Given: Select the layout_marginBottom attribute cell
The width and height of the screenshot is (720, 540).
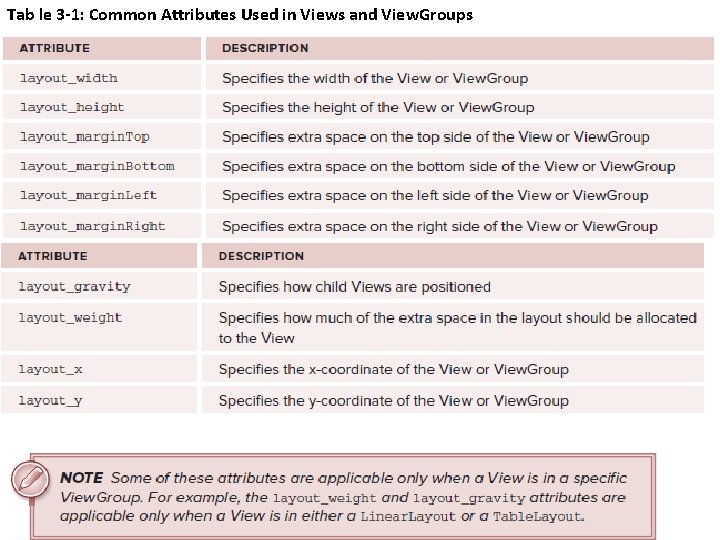Looking at the screenshot, I should click(x=97, y=166).
